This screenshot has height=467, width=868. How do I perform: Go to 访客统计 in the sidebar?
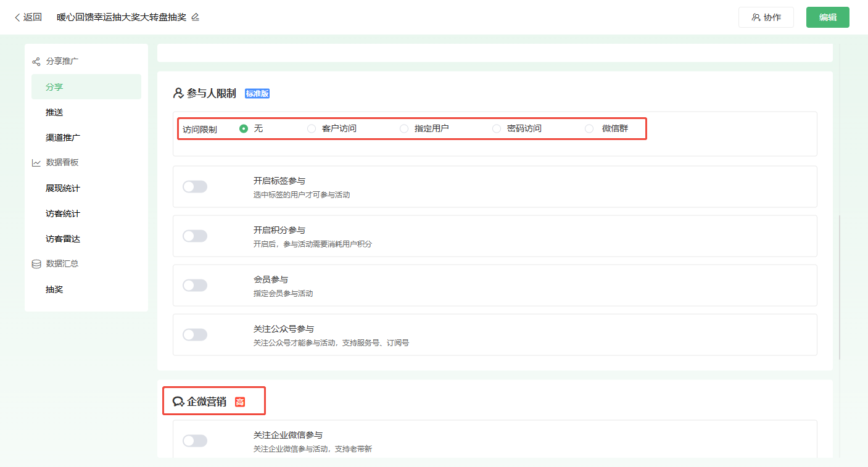click(x=63, y=213)
